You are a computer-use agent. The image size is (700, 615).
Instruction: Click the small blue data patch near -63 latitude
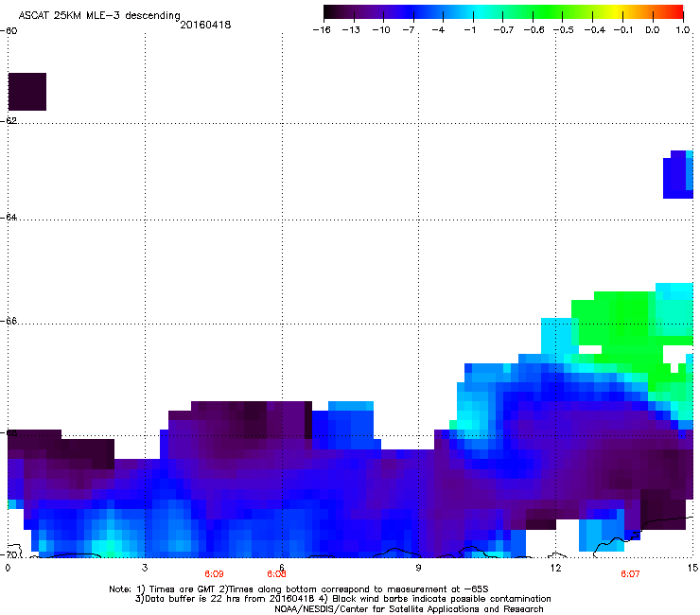[678, 175]
